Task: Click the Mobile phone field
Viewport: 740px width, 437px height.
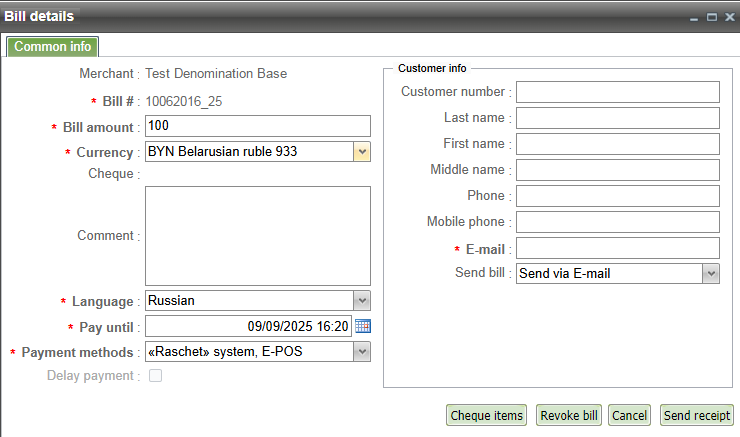Action: [x=617, y=222]
